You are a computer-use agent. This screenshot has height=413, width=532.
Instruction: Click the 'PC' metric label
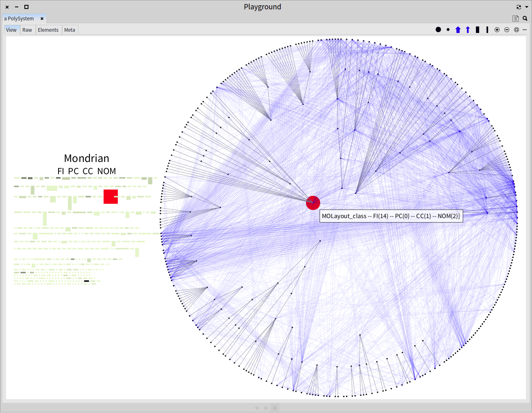[x=74, y=171]
